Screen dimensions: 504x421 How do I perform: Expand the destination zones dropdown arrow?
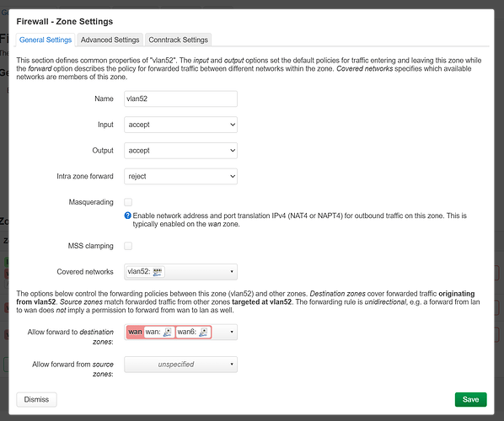point(232,332)
